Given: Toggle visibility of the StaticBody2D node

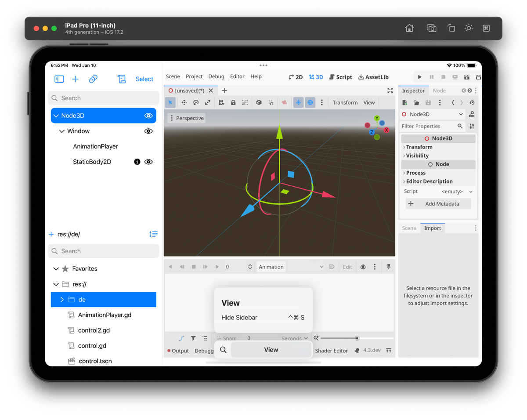Looking at the screenshot, I should pyautogui.click(x=148, y=161).
